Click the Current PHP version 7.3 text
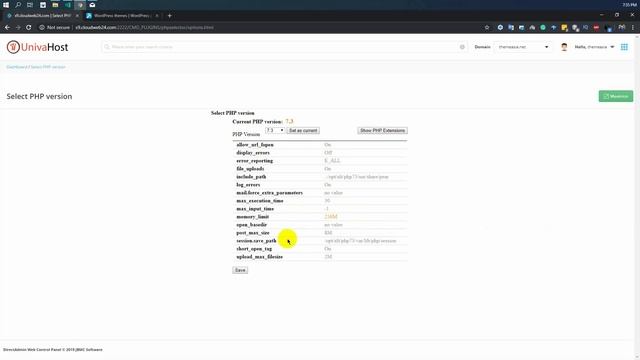The width and height of the screenshot is (640, 360). coord(263,122)
